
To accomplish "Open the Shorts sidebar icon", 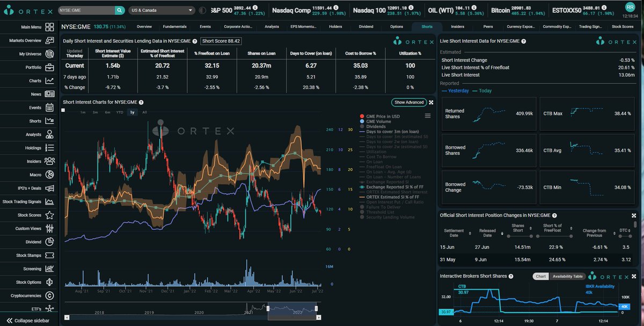I will click(49, 121).
